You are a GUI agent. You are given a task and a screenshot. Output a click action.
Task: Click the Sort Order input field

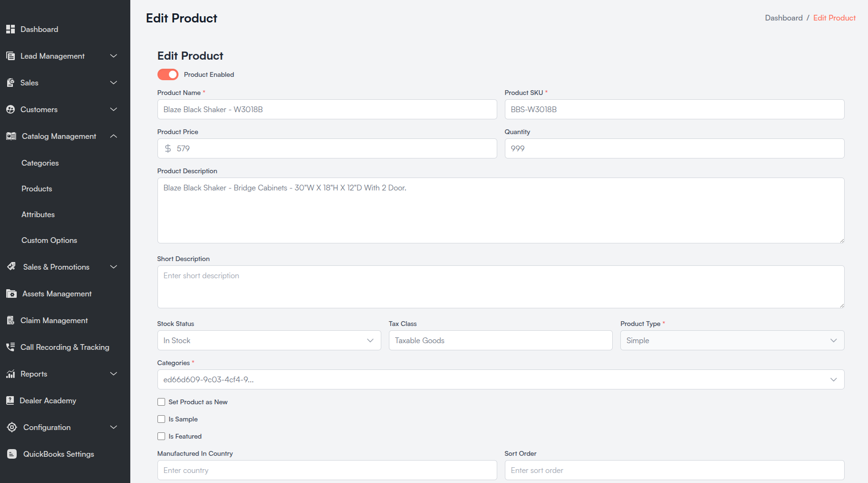(674, 470)
